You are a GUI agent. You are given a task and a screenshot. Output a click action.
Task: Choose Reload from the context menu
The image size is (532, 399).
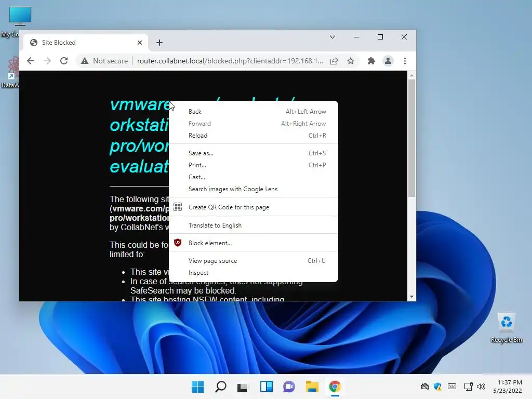click(x=254, y=136)
